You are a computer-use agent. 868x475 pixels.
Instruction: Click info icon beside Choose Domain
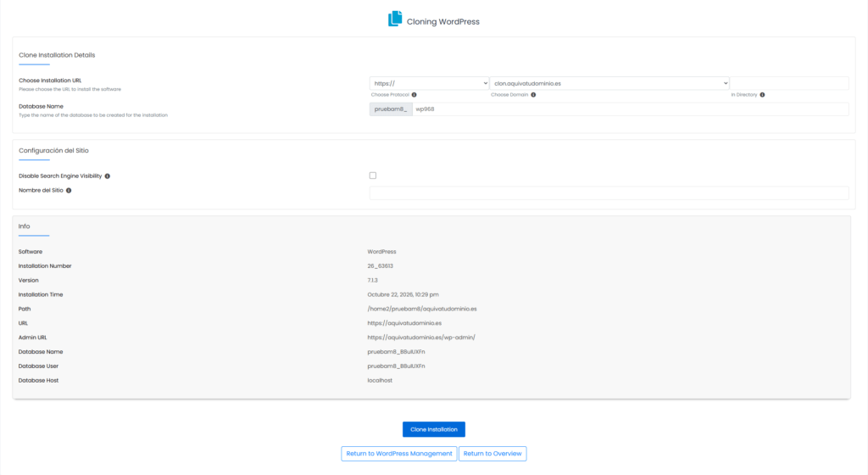(533, 95)
